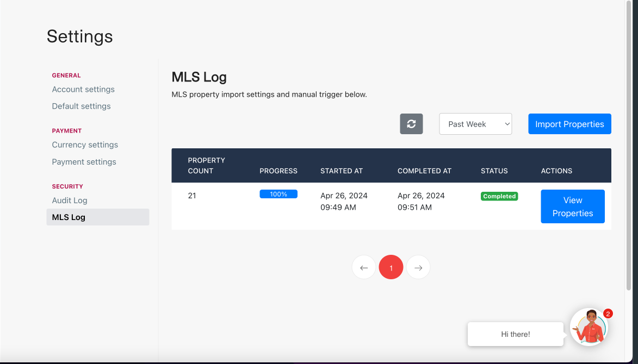Open the chat assistant avatar
Image resolution: width=638 pixels, height=364 pixels.
tap(589, 327)
